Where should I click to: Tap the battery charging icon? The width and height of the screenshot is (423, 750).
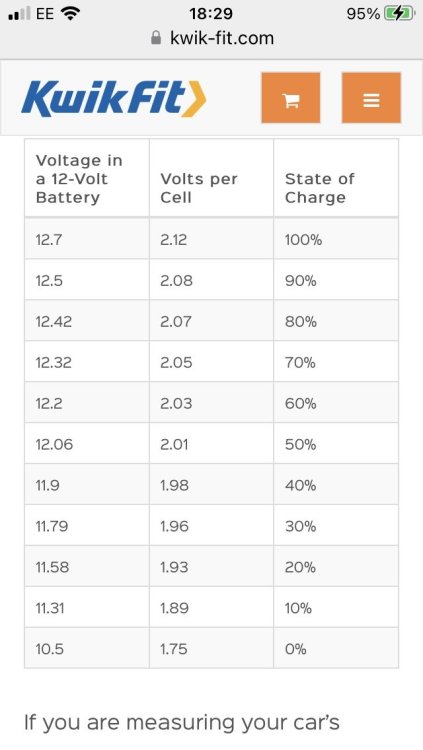pos(400,14)
